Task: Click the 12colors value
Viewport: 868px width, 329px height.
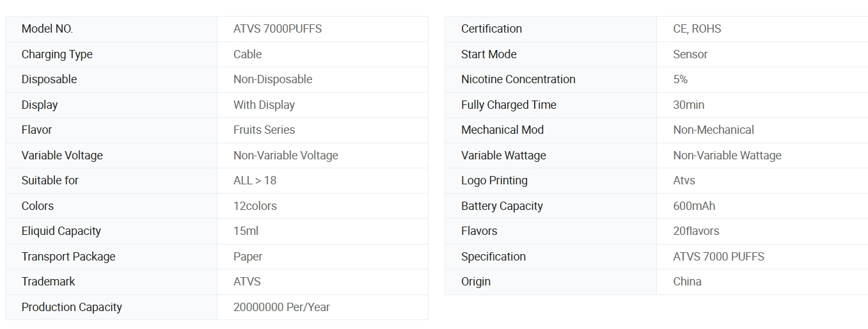Action: pyautogui.click(x=255, y=206)
